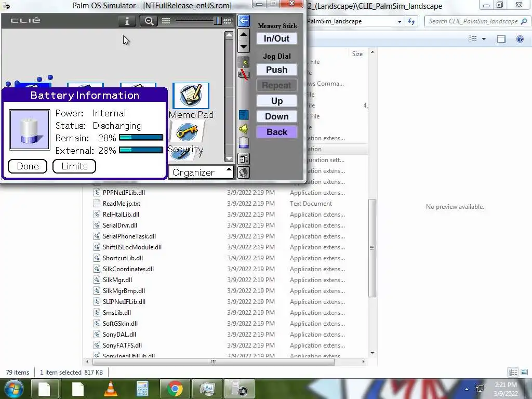Click the Explorer vertical scrollbar thumb

372,248
